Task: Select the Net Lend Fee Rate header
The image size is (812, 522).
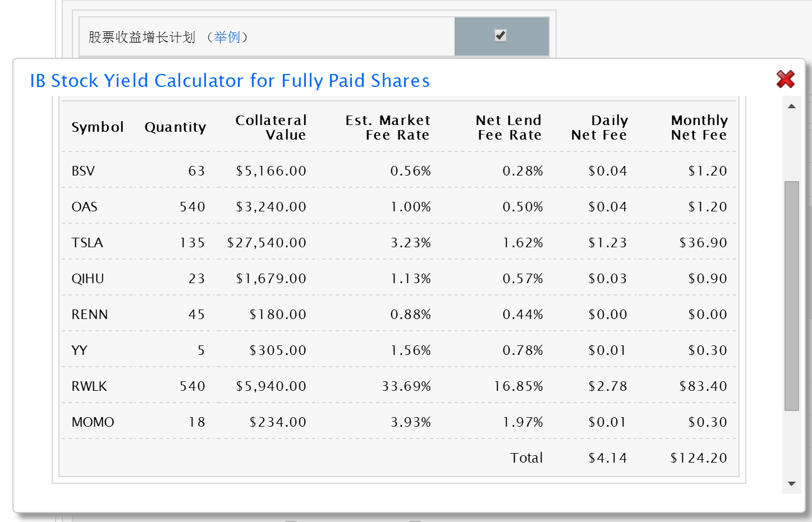Action: [x=509, y=127]
